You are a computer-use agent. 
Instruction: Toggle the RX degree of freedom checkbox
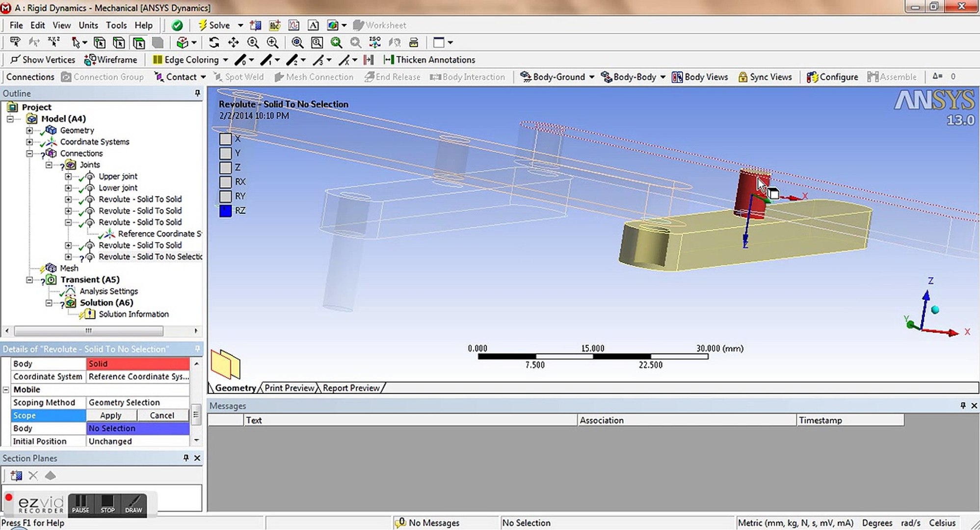[225, 182]
